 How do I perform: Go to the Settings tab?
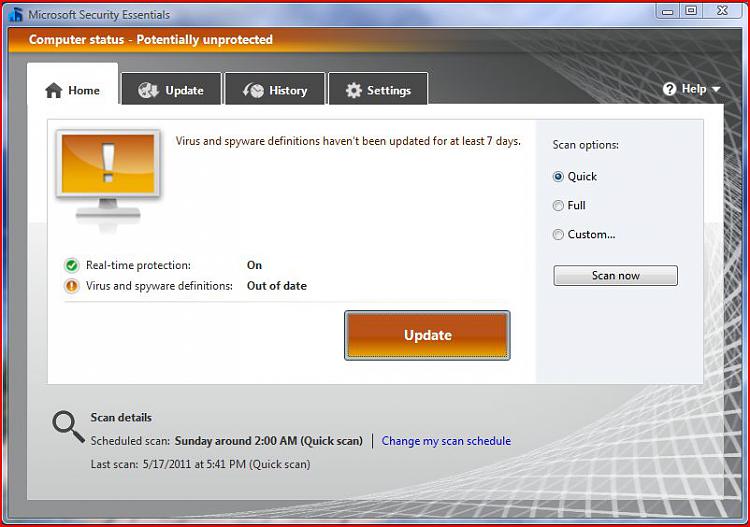tap(378, 89)
